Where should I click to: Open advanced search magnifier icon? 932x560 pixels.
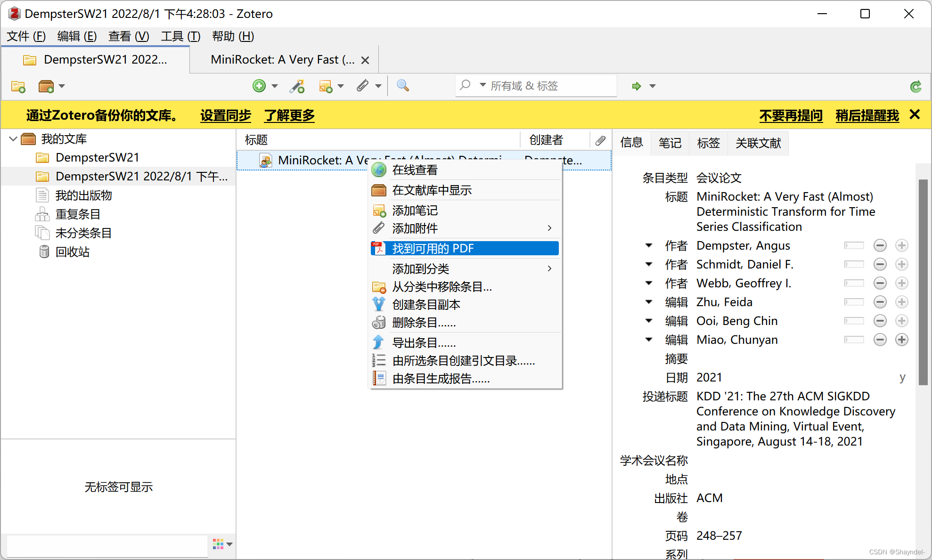point(402,86)
